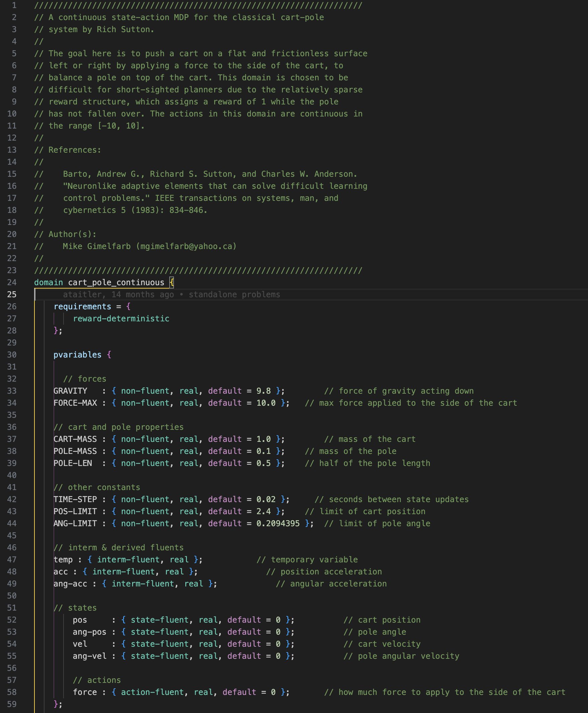Viewport: 588px width, 713px height.
Task: Click the '// angular acceleration' comment
Action: 331,583
